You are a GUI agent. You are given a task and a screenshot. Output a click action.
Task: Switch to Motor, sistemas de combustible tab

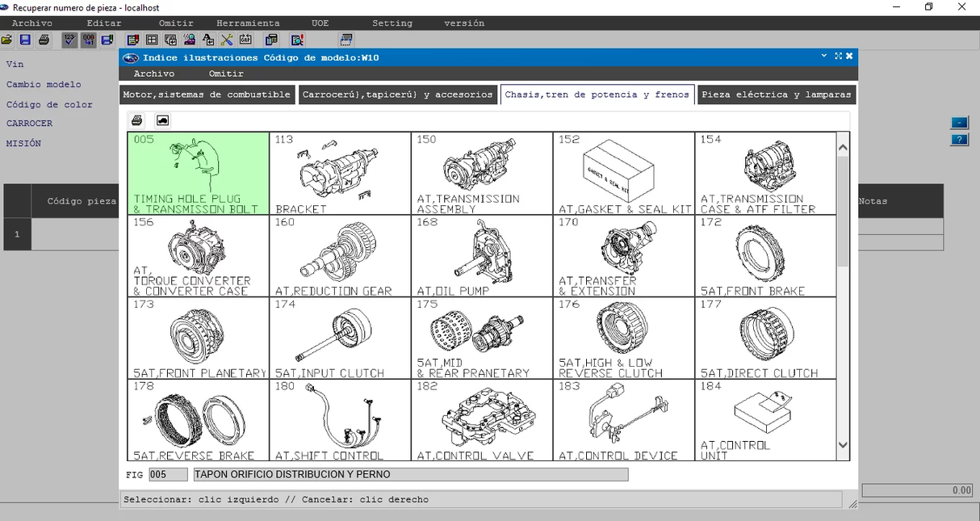(207, 95)
